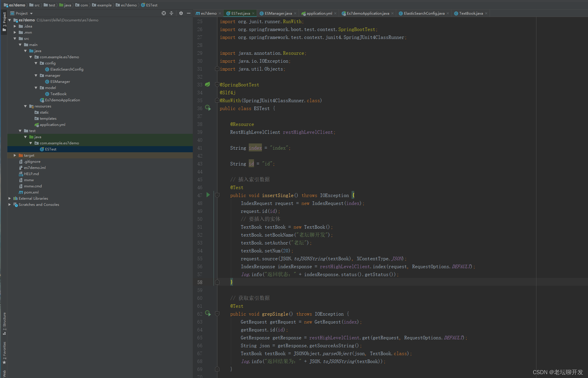
Task: Collapse the config package
Action: [36, 63]
